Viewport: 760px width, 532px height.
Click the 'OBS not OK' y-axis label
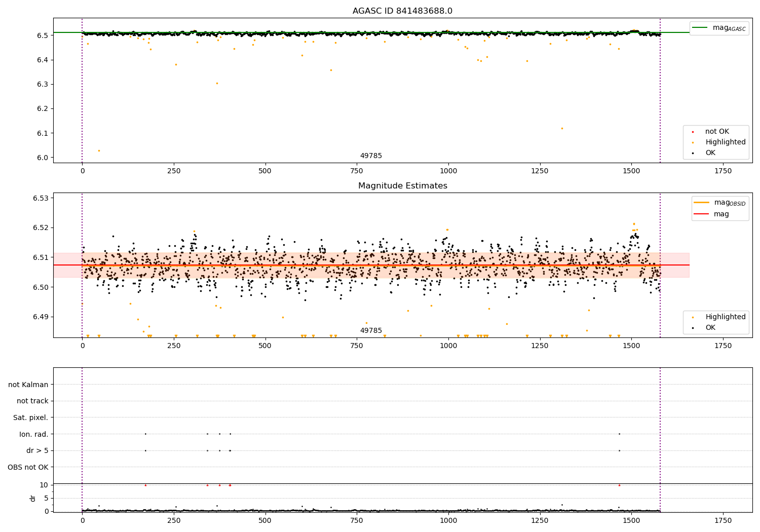[28, 467]
